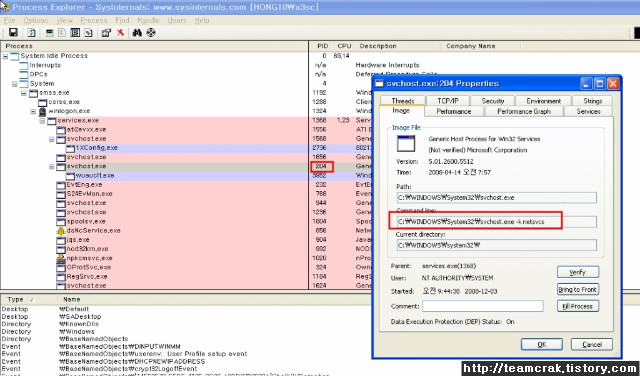Click the Current directory field

[x=496, y=245]
